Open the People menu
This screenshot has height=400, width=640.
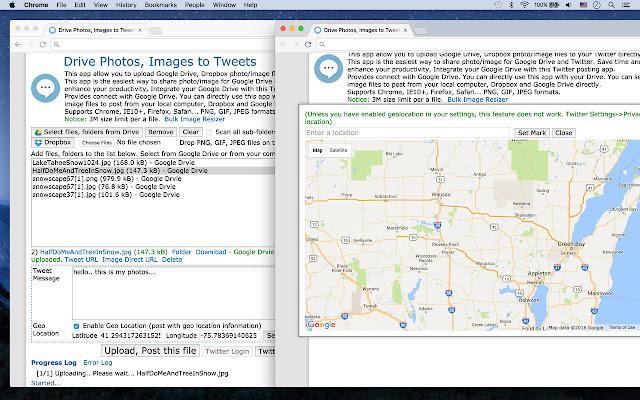pos(194,5)
